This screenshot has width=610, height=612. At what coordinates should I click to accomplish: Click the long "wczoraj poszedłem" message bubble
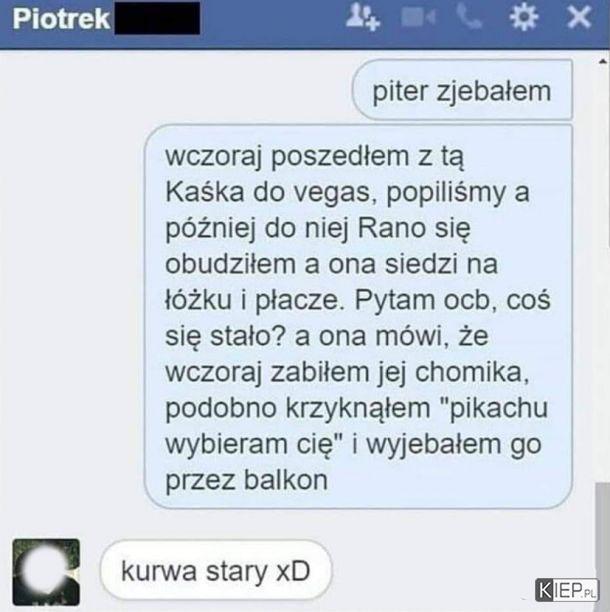(358, 317)
